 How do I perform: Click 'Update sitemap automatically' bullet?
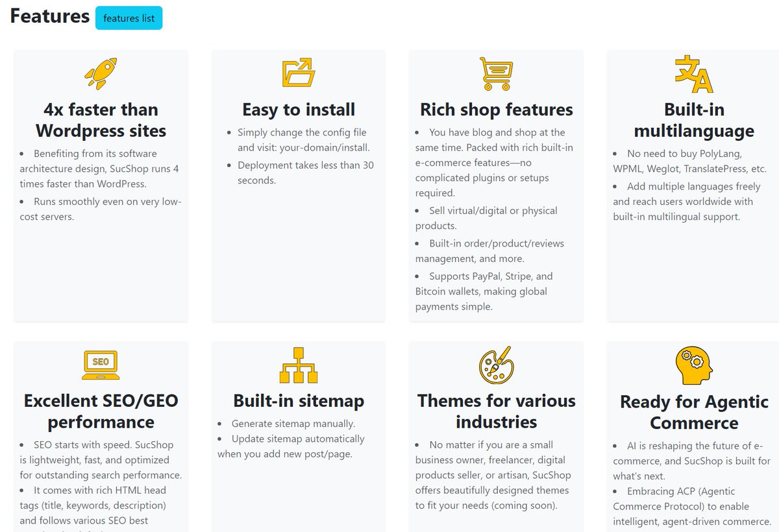[291, 446]
